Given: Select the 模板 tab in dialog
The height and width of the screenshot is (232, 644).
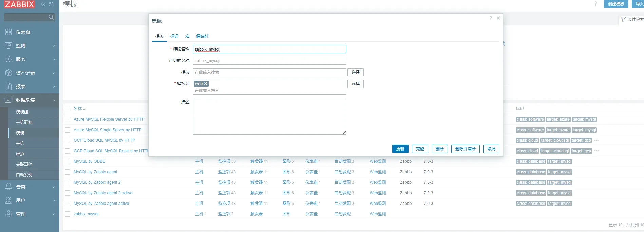Looking at the screenshot, I should (x=159, y=36).
